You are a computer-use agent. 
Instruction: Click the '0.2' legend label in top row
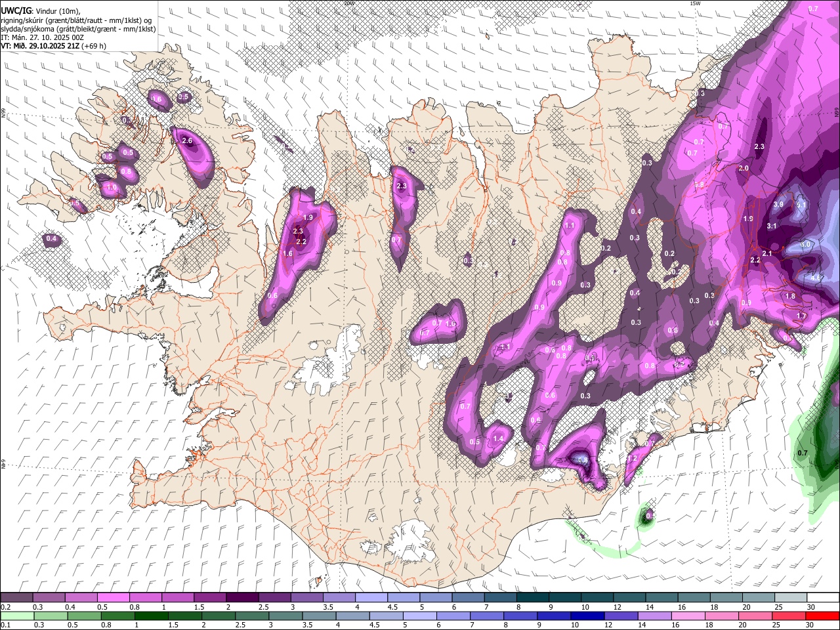point(5,607)
